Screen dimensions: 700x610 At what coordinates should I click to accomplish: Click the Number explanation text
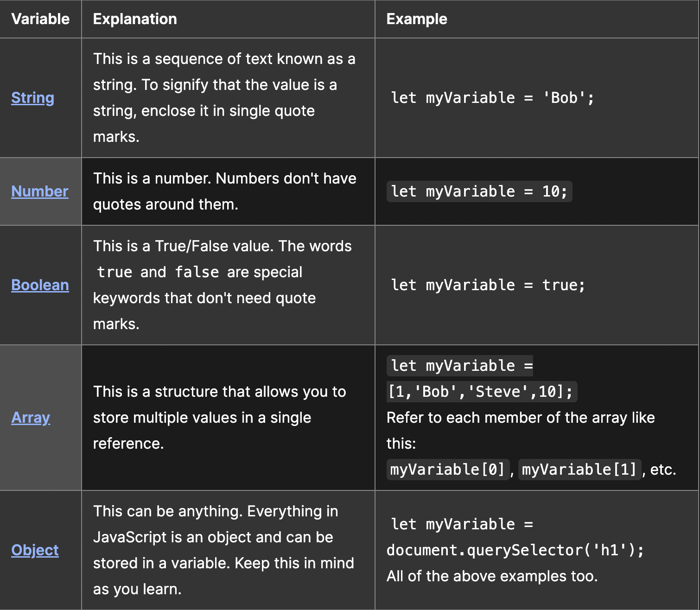pyautogui.click(x=224, y=191)
